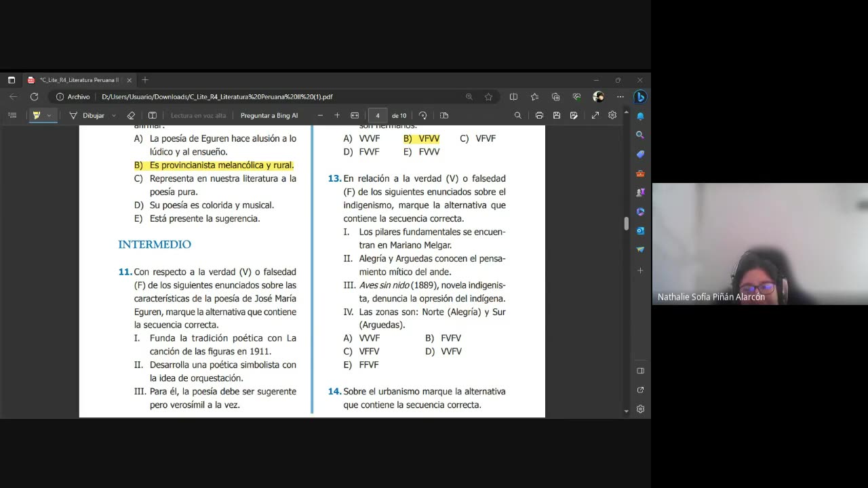Click highlighted answer "B) VFVV"

click(421, 138)
